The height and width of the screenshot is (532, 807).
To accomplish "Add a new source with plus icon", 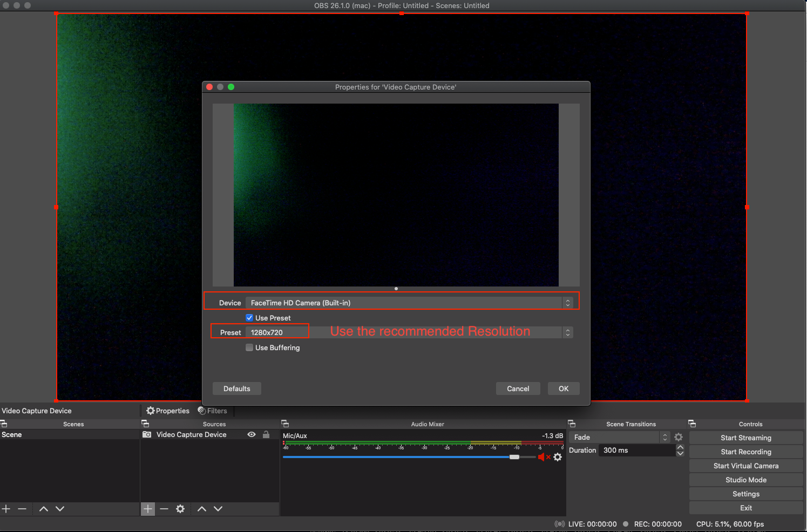I will (x=148, y=509).
